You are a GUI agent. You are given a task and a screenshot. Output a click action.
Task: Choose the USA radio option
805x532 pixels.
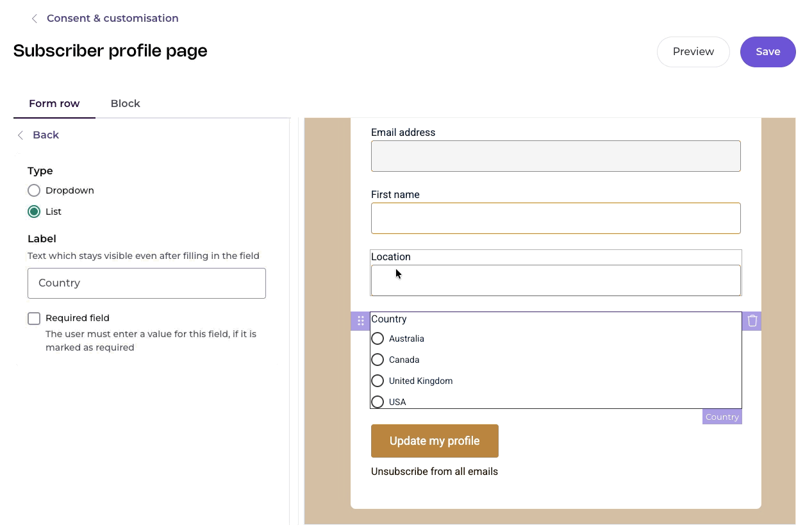point(378,402)
